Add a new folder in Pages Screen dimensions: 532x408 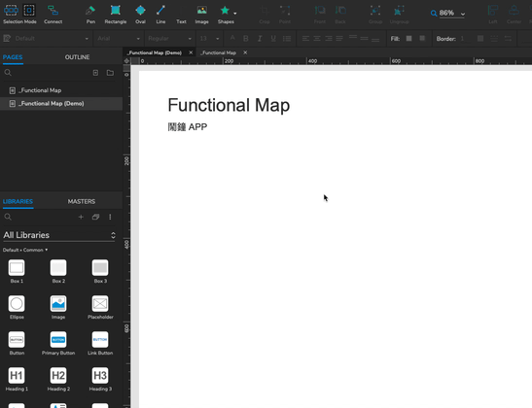click(110, 73)
